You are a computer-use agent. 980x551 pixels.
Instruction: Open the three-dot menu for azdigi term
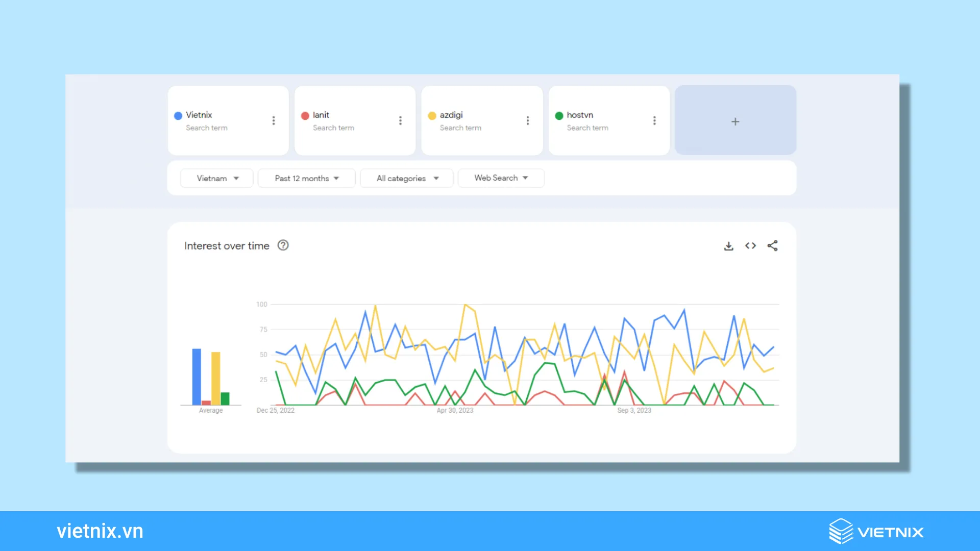click(528, 120)
